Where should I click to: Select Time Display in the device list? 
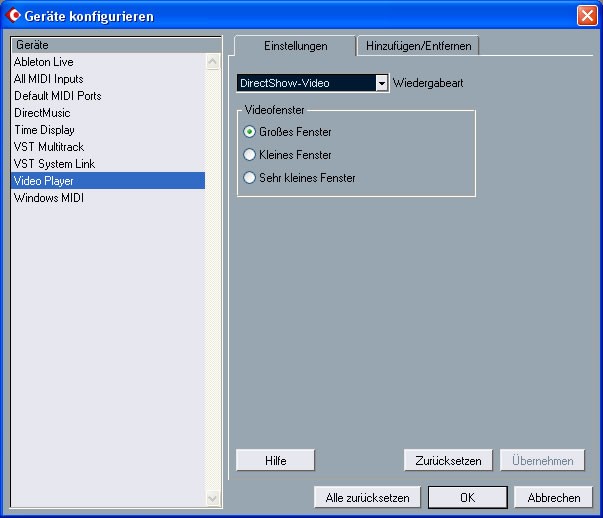pyautogui.click(x=108, y=130)
